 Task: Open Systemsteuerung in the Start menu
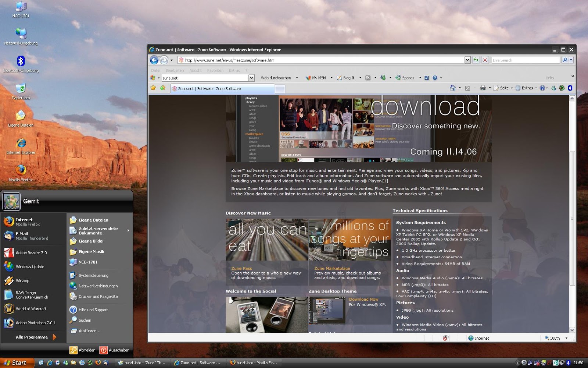pyautogui.click(x=93, y=275)
